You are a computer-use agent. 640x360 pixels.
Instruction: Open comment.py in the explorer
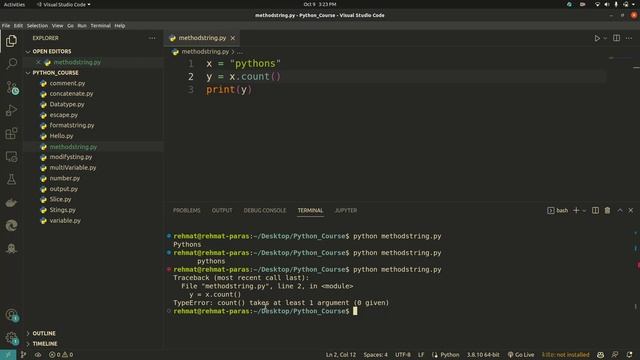tap(67, 83)
